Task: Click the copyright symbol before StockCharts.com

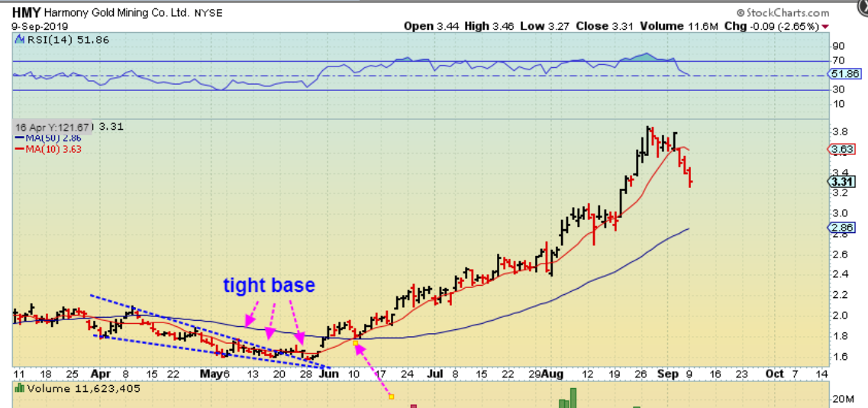Action: [742, 13]
